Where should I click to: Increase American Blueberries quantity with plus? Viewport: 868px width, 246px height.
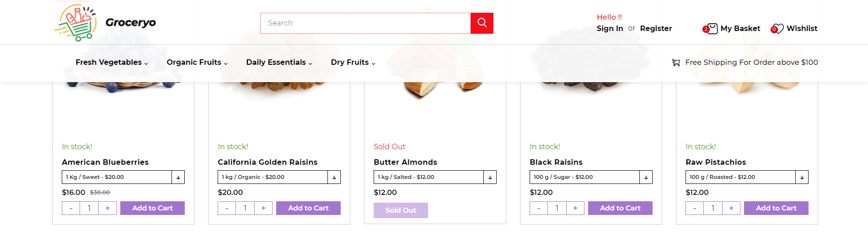tap(107, 208)
